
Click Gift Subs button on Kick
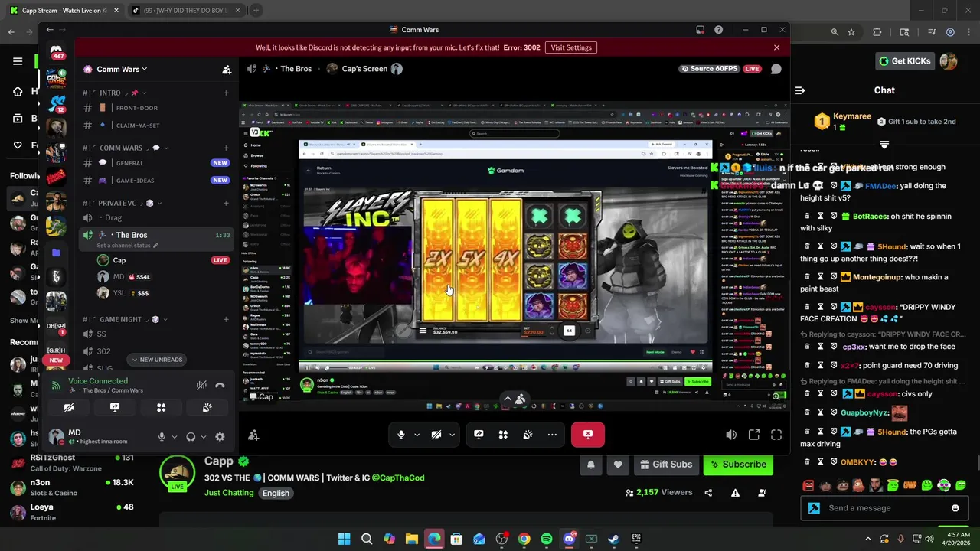tap(666, 464)
